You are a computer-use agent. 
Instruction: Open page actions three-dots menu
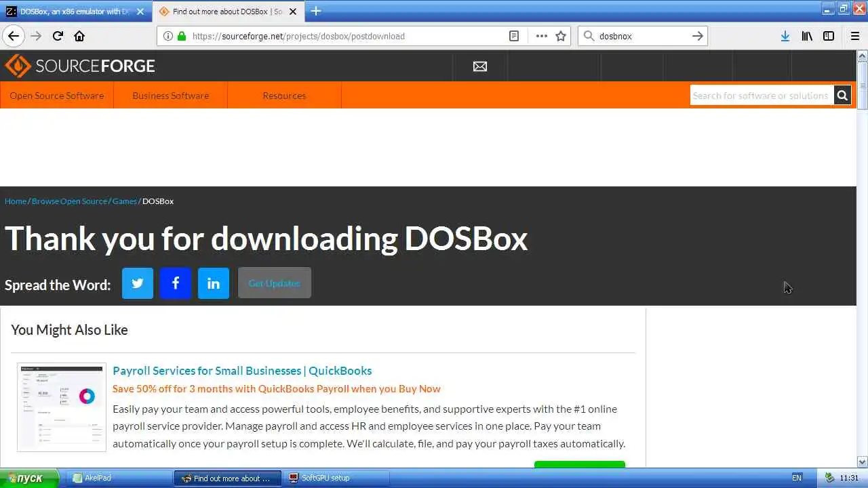(x=541, y=36)
